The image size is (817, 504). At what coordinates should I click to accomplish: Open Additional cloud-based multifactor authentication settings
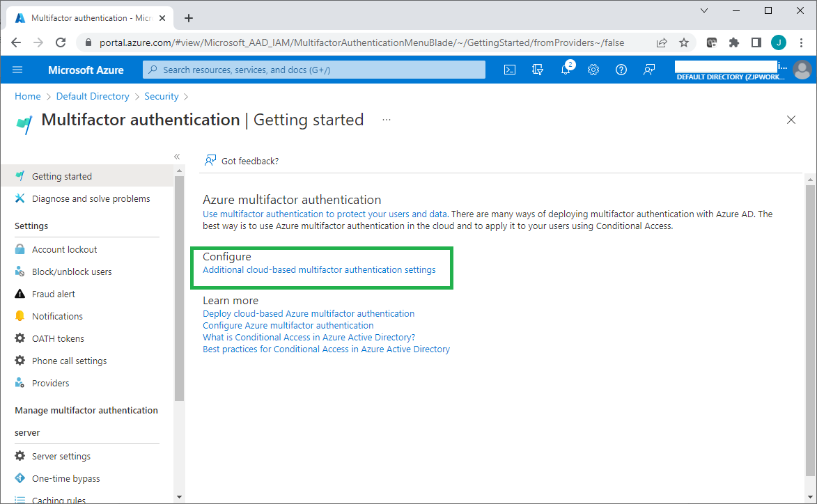pyautogui.click(x=319, y=269)
